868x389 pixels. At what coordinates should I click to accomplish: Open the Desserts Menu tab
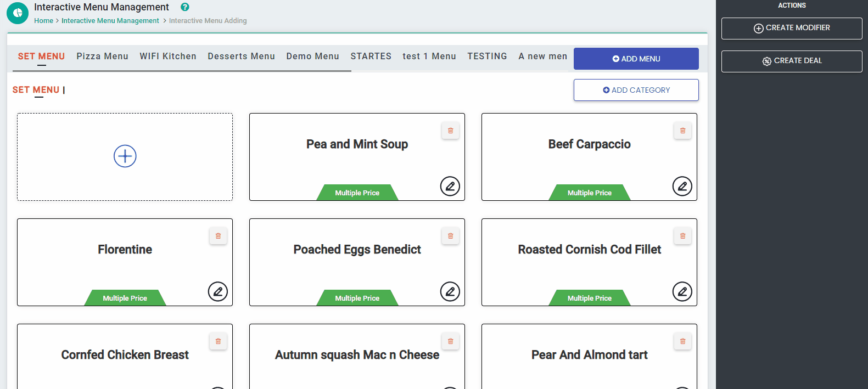[x=241, y=57]
